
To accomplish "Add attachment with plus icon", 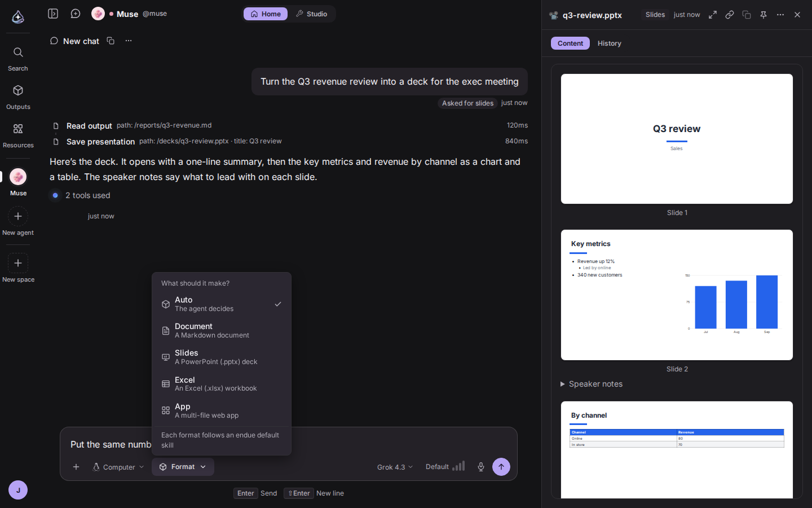I will click(x=76, y=467).
